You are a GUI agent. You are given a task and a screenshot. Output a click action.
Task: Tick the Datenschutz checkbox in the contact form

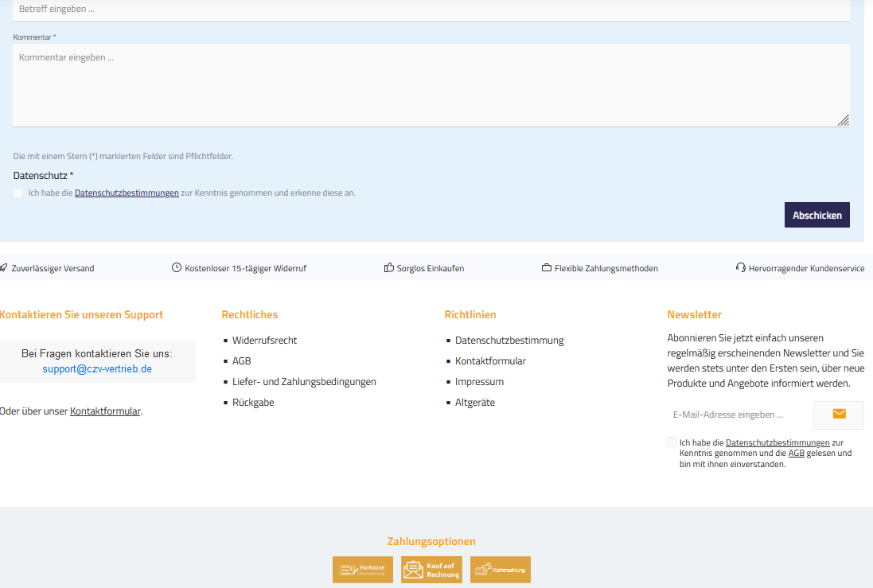(18, 193)
